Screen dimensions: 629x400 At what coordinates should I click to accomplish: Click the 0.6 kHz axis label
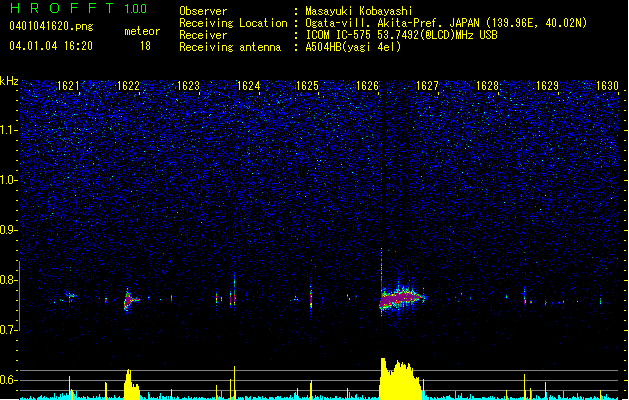click(x=9, y=380)
